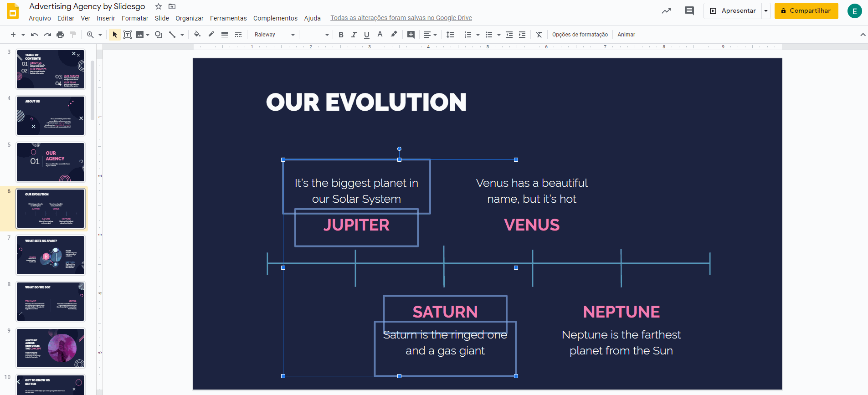Open the Organizar menu

190,18
